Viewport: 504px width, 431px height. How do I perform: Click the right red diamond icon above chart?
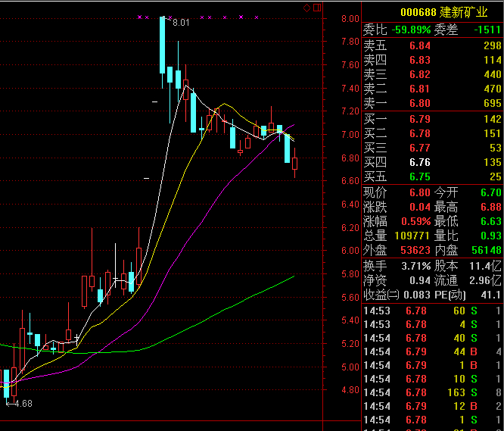(x=317, y=8)
